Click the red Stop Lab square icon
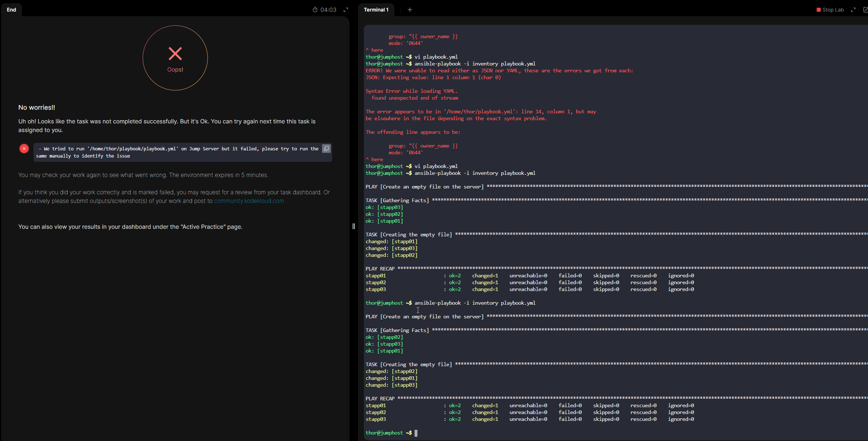This screenshot has width=868, height=441. tap(818, 10)
